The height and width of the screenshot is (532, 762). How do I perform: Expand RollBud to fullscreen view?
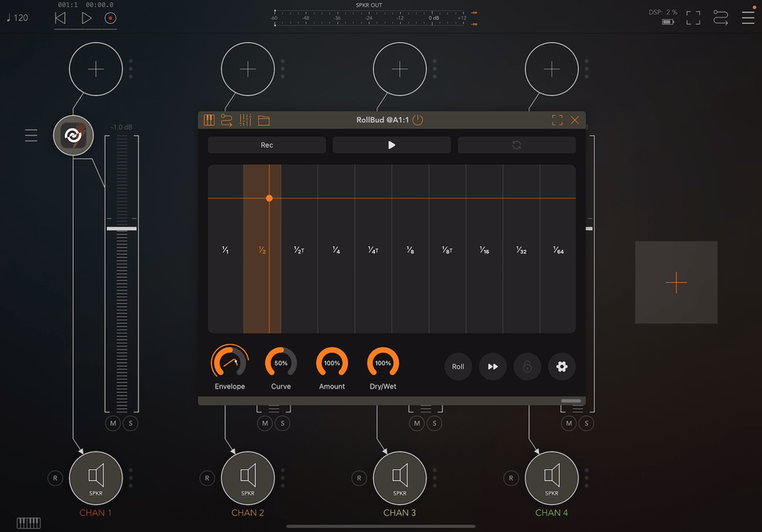click(x=557, y=120)
